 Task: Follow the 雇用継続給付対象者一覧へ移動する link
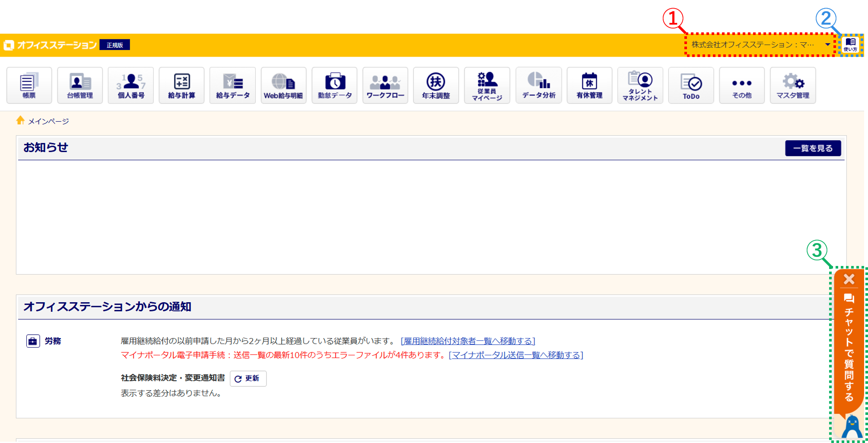(468, 341)
